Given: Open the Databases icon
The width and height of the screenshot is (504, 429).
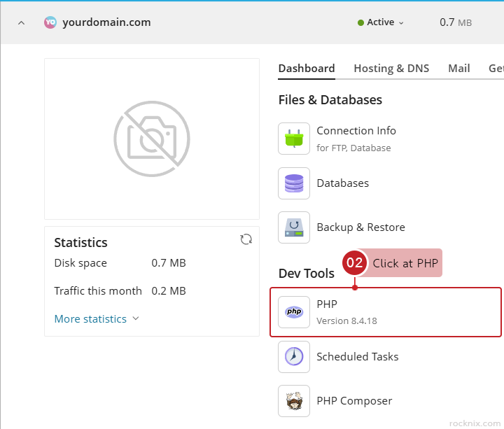Looking at the screenshot, I should 294,183.
